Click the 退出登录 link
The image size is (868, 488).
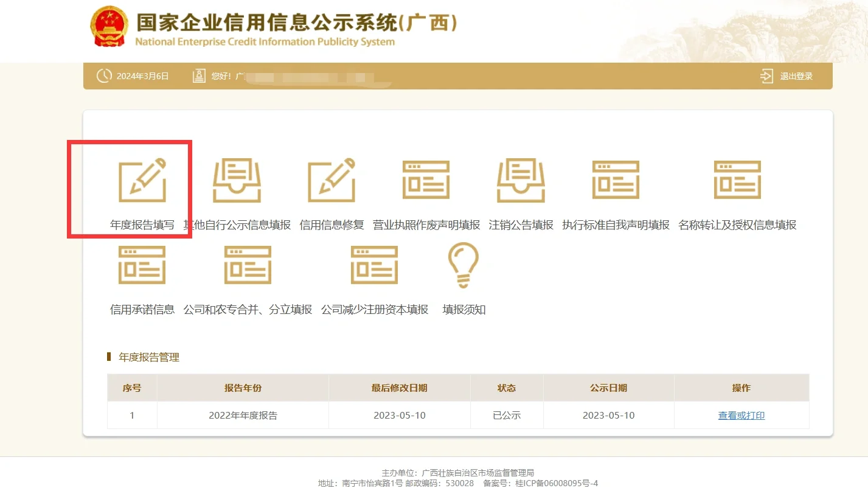pyautogui.click(x=796, y=76)
